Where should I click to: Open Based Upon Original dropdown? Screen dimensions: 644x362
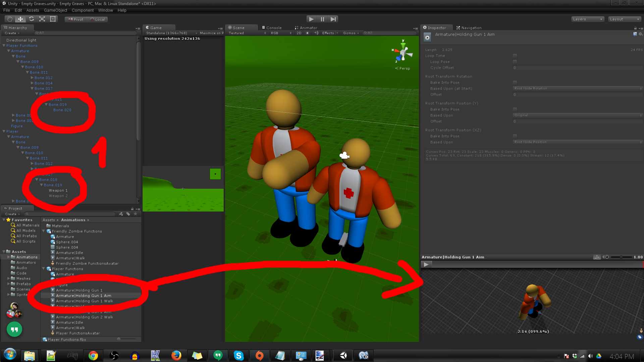(x=578, y=115)
